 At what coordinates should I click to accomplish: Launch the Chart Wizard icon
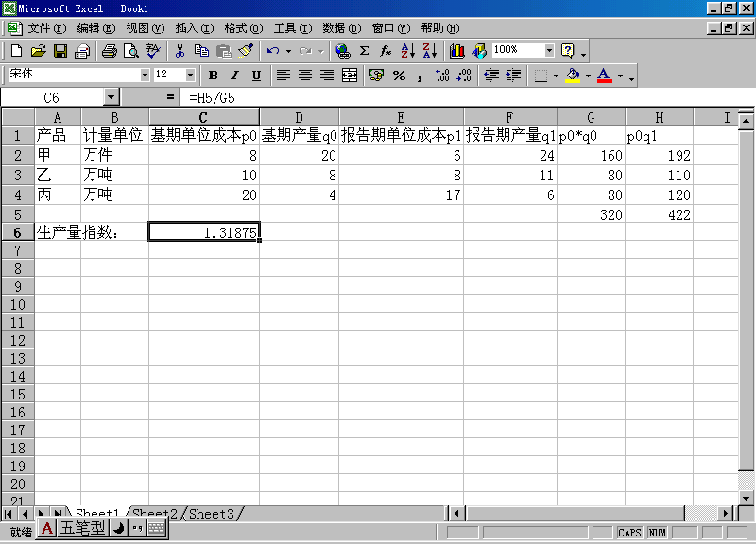click(x=457, y=51)
